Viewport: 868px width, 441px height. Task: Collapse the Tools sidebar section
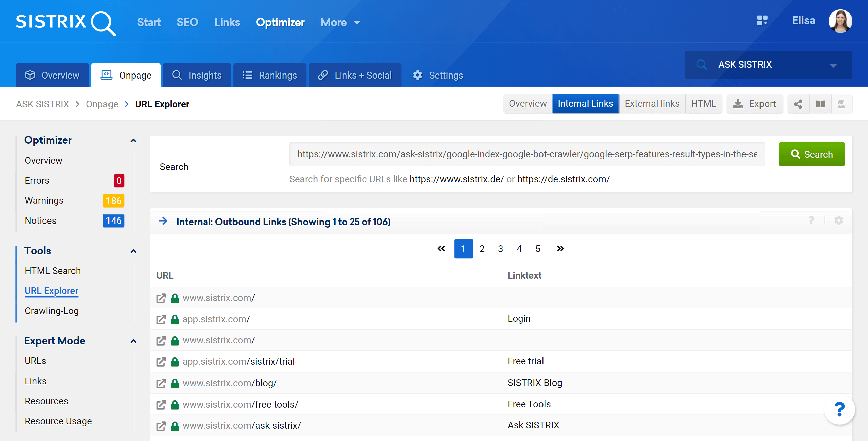tap(134, 251)
